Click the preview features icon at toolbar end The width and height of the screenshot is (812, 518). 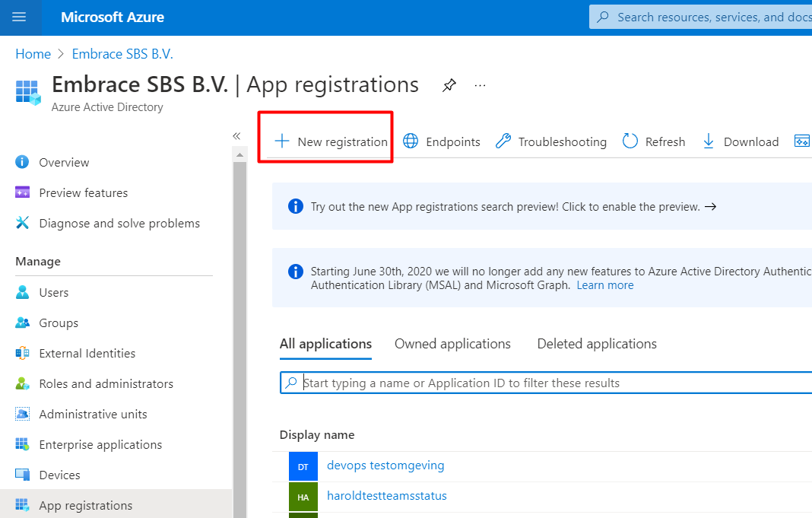tap(802, 141)
